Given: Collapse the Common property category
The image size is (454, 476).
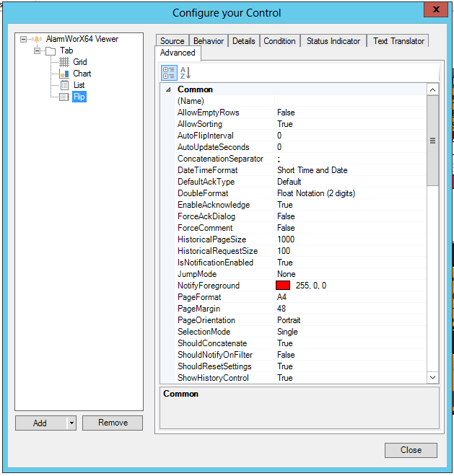Looking at the screenshot, I should [168, 89].
